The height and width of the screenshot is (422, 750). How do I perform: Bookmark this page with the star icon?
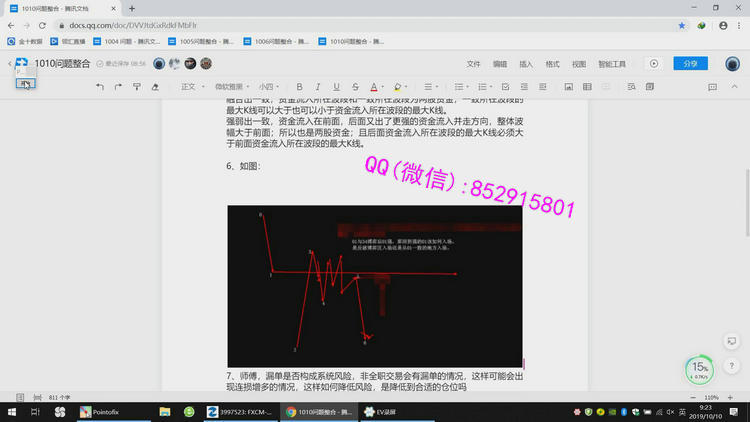tap(682, 25)
